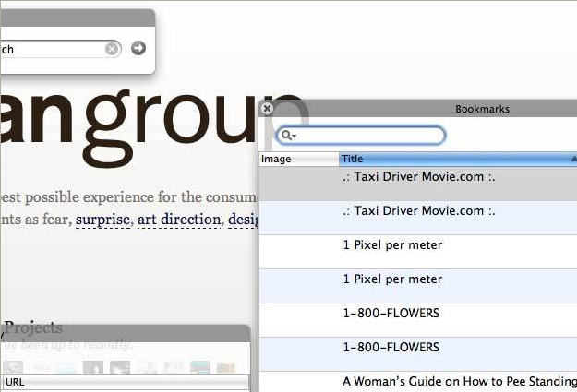Clear the search field text

pos(112,49)
